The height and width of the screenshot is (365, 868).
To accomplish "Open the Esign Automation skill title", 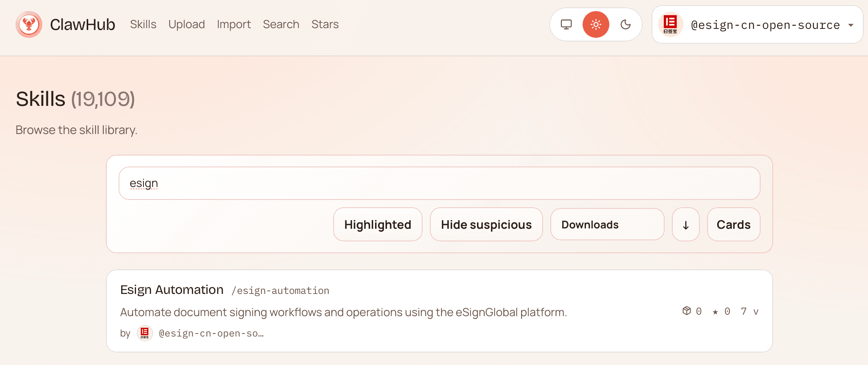I will click(172, 290).
